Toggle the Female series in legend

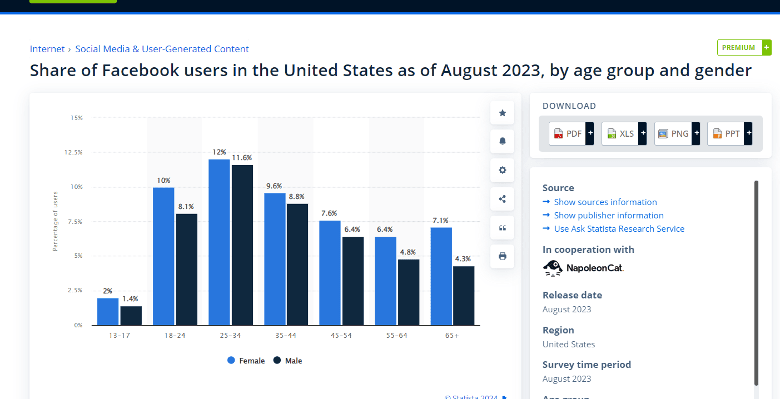[x=246, y=361]
